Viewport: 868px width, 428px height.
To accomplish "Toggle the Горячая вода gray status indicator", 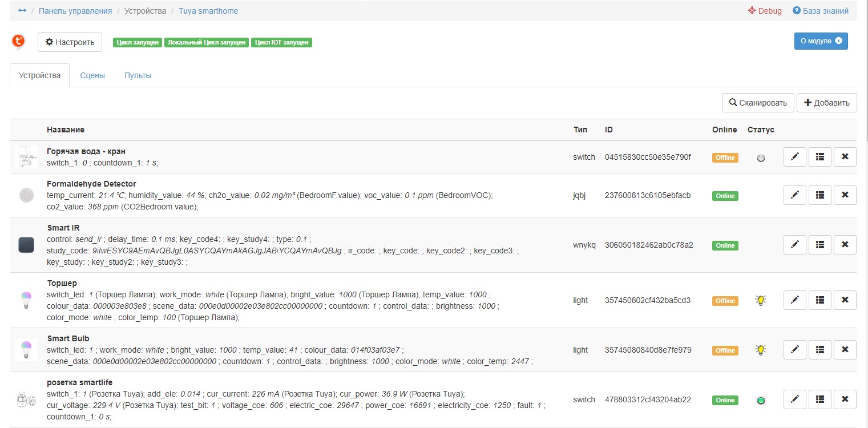I will [x=760, y=158].
